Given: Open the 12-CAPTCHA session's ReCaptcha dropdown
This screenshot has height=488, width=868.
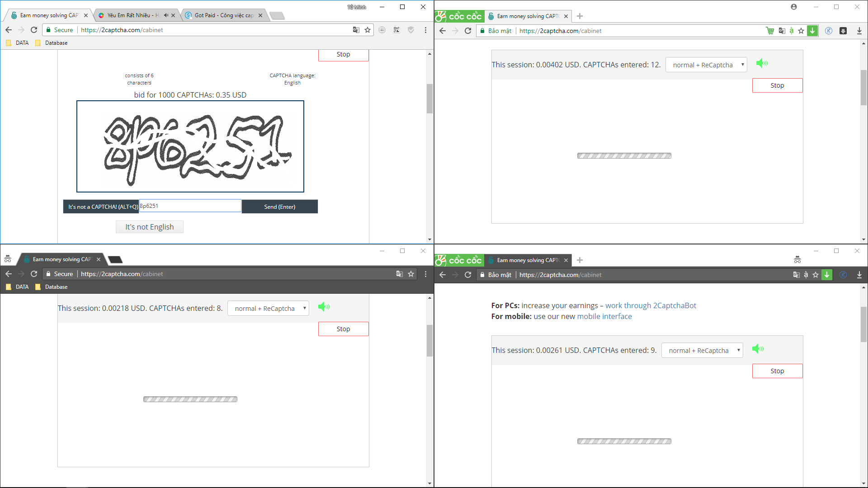Looking at the screenshot, I should pos(706,65).
